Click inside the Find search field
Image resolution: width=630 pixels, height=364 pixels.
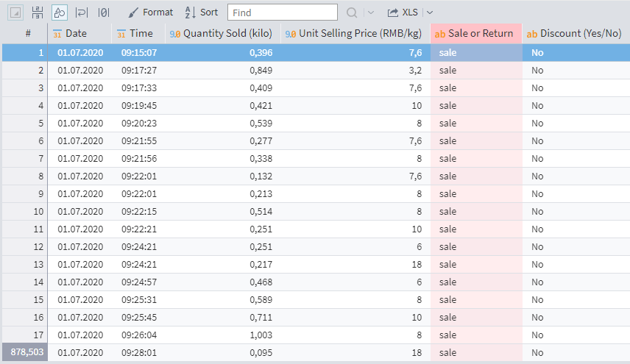(282, 13)
